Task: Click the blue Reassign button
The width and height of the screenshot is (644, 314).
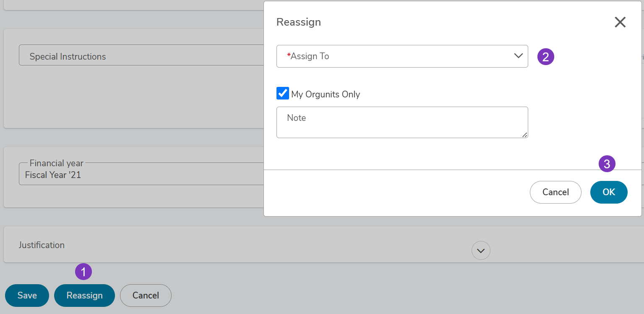Action: pyautogui.click(x=84, y=296)
